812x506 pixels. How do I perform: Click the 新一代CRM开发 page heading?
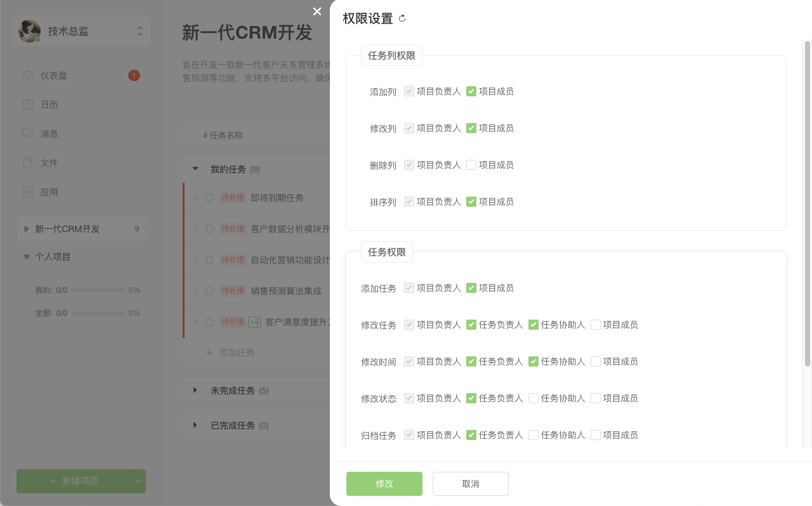247,32
